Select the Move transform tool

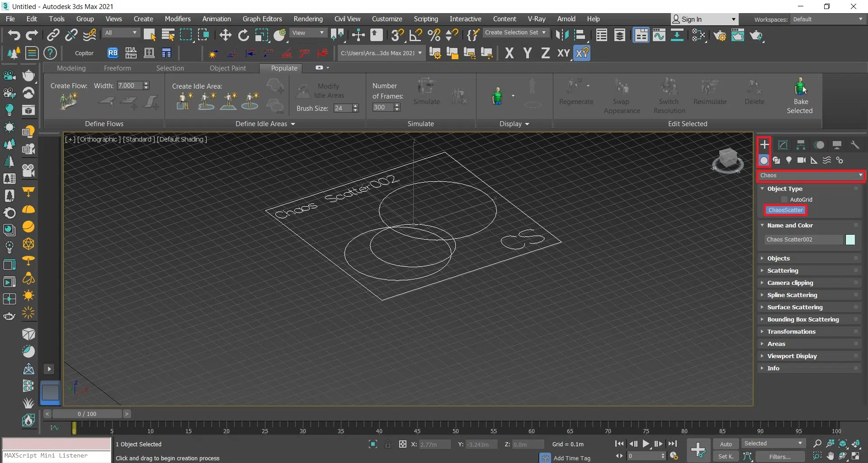pyautogui.click(x=225, y=35)
